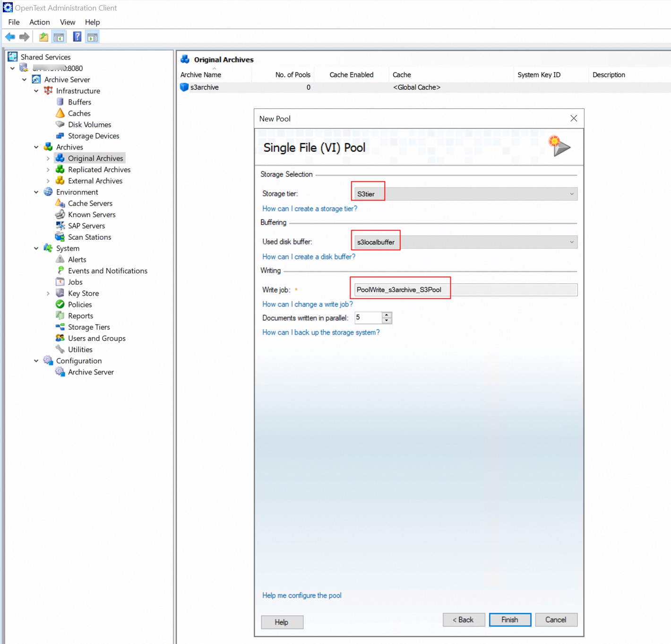Open the Storage tier dropdown
This screenshot has height=644, width=671.
click(x=466, y=194)
